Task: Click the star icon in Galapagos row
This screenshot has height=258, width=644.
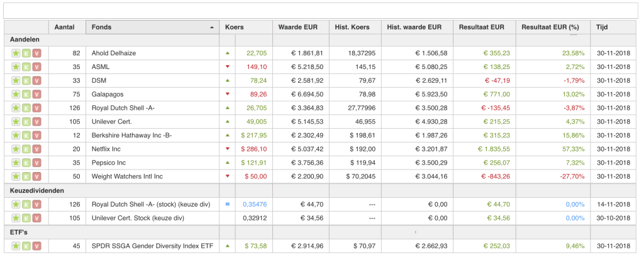Action: (16, 94)
